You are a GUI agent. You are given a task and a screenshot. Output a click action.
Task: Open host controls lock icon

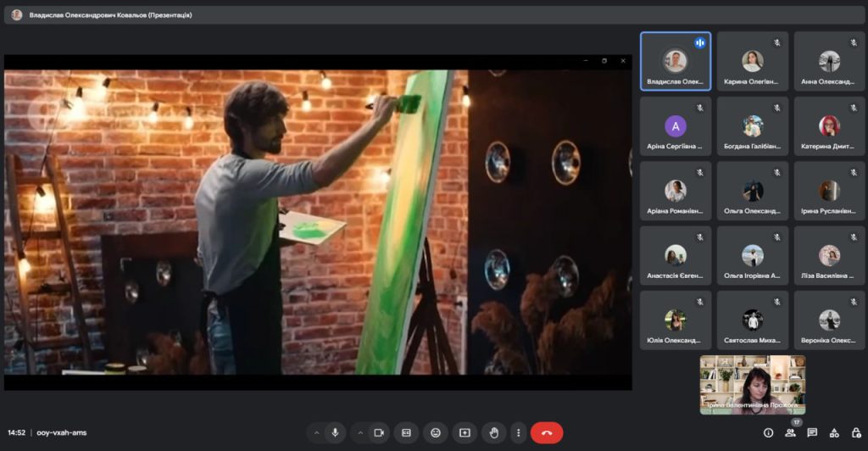coord(854,432)
